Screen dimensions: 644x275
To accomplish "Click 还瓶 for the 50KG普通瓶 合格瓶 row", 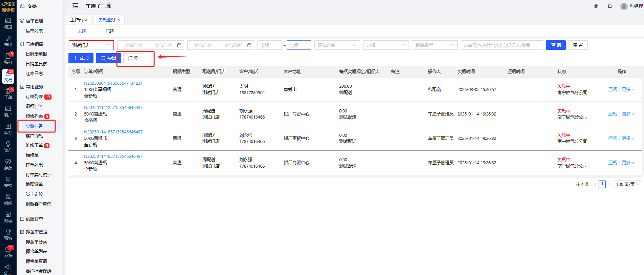I will [x=612, y=114].
